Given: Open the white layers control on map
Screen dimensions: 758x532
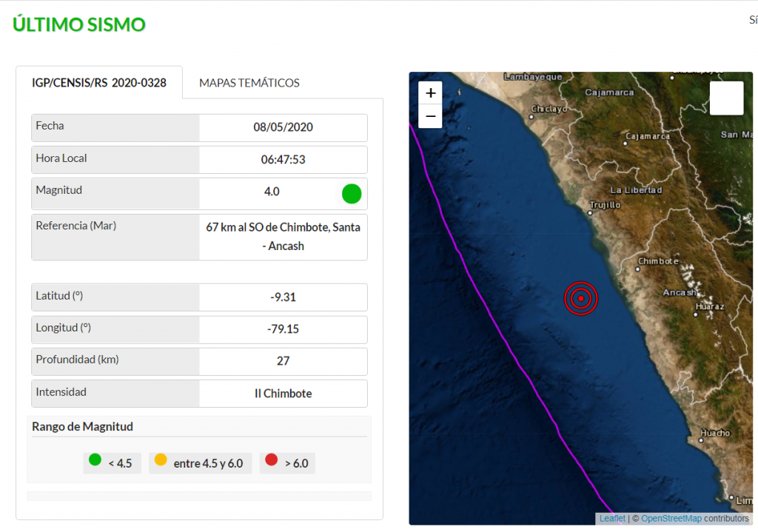Looking at the screenshot, I should (x=726, y=98).
